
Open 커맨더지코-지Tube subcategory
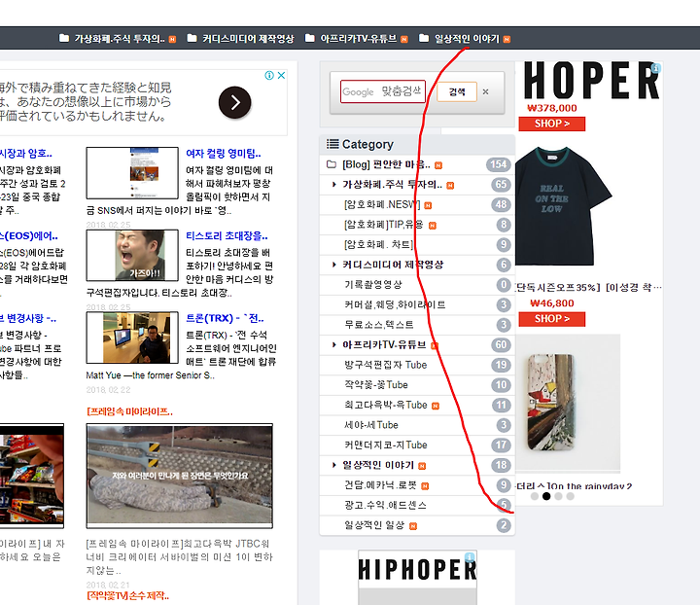click(386, 445)
